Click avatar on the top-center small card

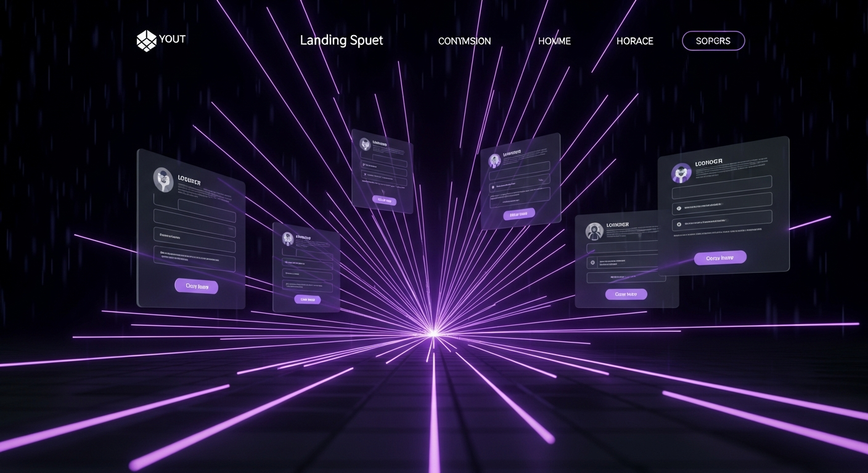pyautogui.click(x=365, y=144)
